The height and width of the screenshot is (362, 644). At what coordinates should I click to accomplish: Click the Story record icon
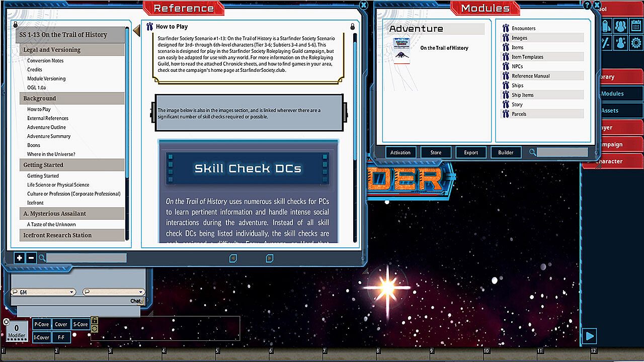click(506, 105)
